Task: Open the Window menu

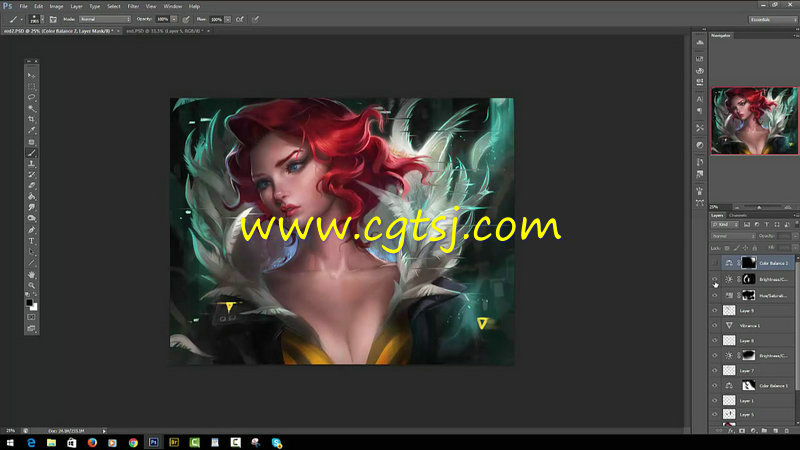Action: coord(172,6)
